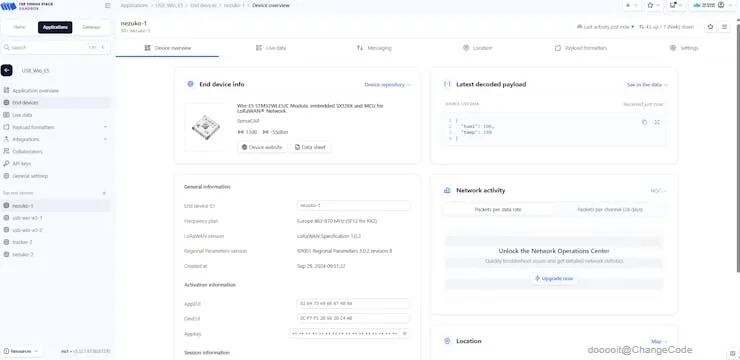Open the Messaging tab
This screenshot has height=360, width=740.
374,48
